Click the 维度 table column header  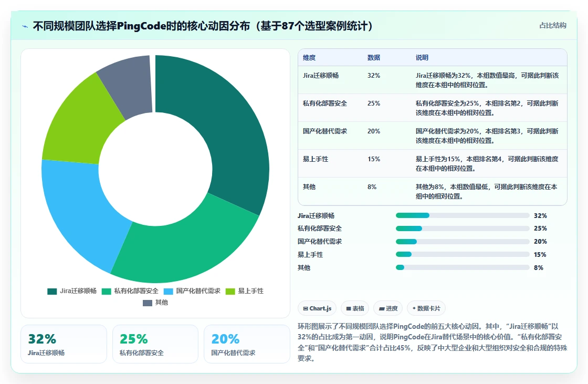click(309, 58)
